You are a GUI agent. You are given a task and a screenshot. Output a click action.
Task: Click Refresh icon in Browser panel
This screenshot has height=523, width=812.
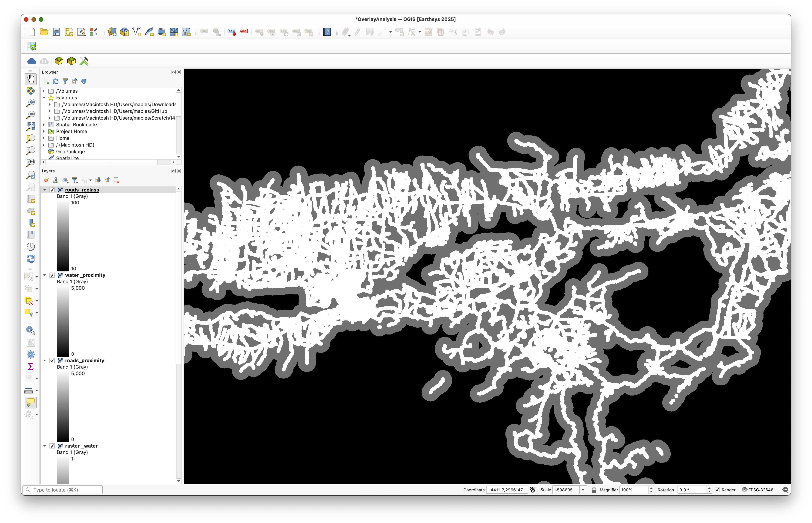pos(56,81)
